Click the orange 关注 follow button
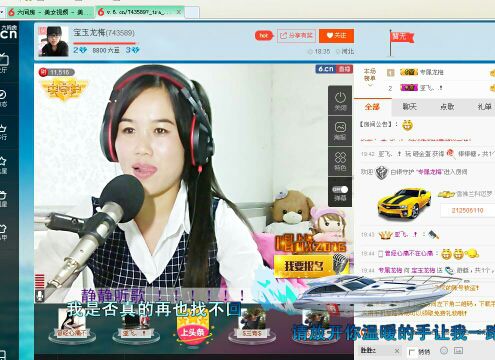Viewport: 495px width, 360px height. point(336,36)
